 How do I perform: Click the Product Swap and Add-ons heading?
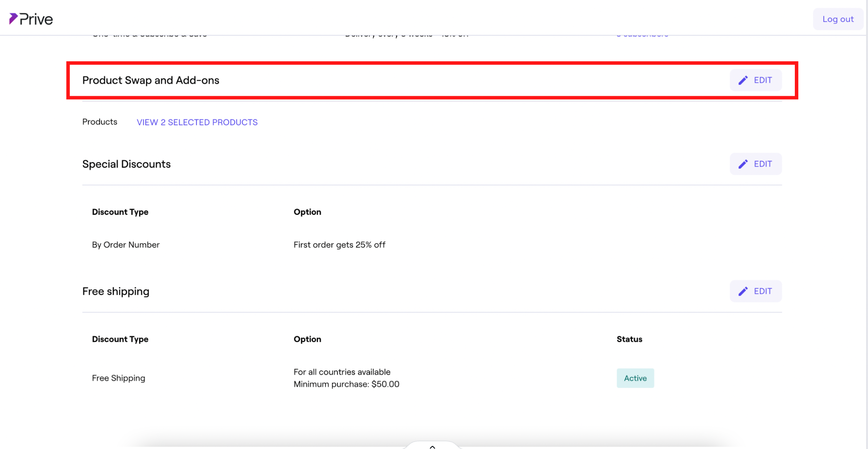coord(151,80)
